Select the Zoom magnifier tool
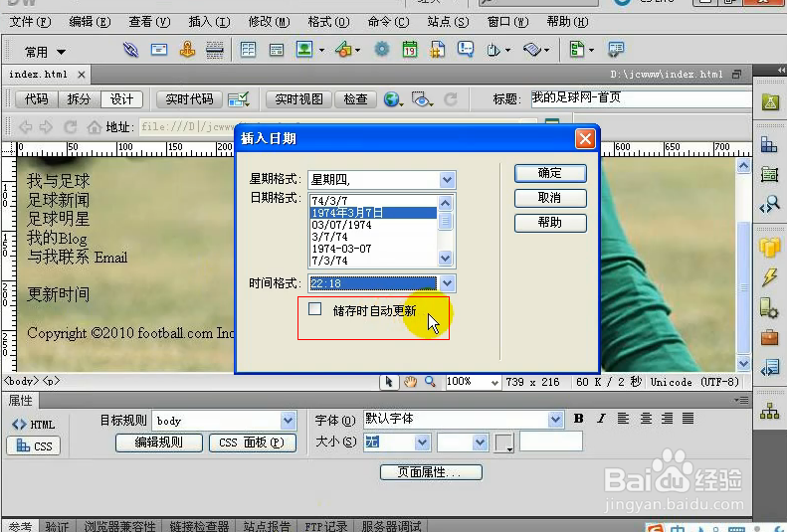787x532 pixels. 430,382
